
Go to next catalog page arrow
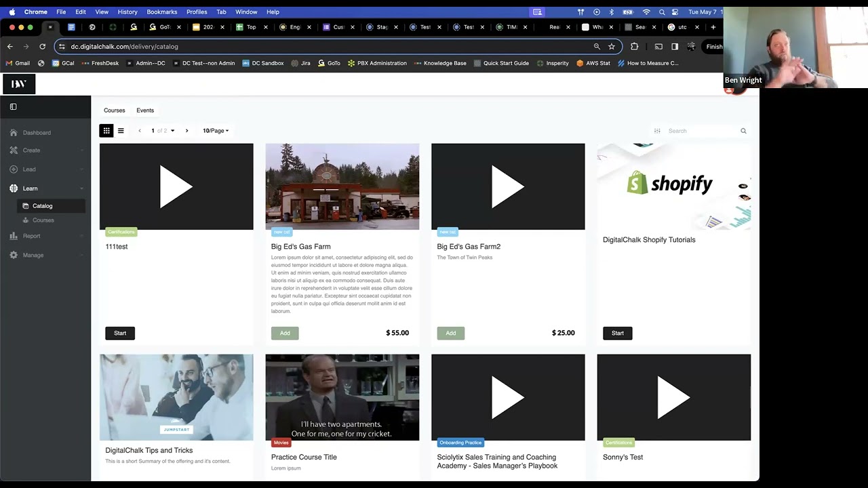[x=187, y=131]
